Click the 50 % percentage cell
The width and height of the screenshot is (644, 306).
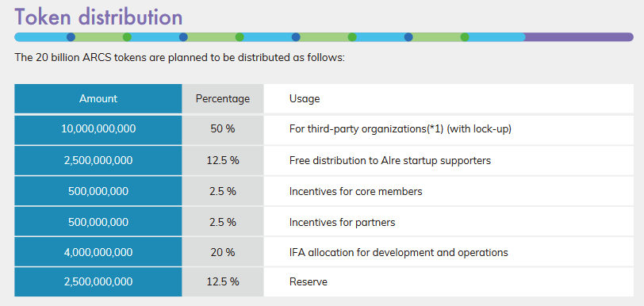click(x=223, y=129)
